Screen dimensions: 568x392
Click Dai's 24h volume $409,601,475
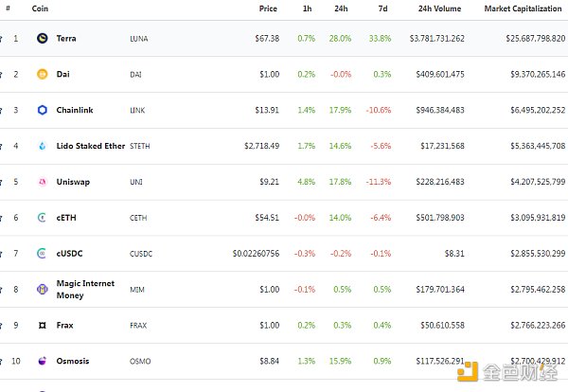coord(440,74)
